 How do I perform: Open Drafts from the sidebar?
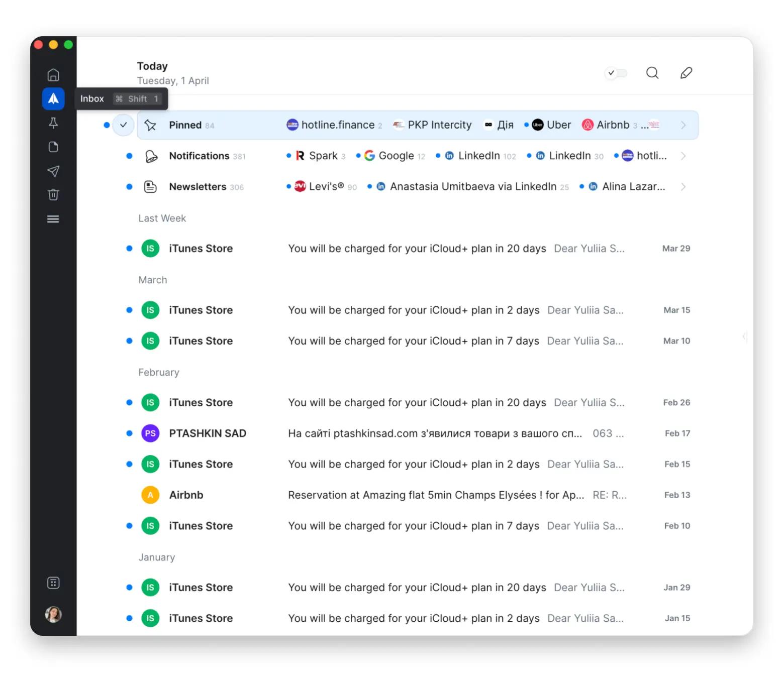[x=53, y=147]
